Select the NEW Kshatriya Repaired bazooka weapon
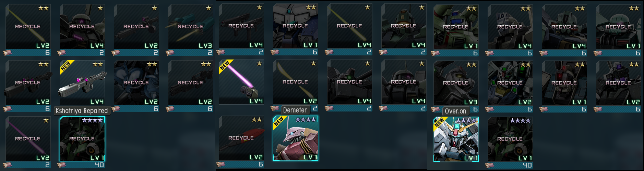This screenshot has width=644, height=171. pos(82,83)
